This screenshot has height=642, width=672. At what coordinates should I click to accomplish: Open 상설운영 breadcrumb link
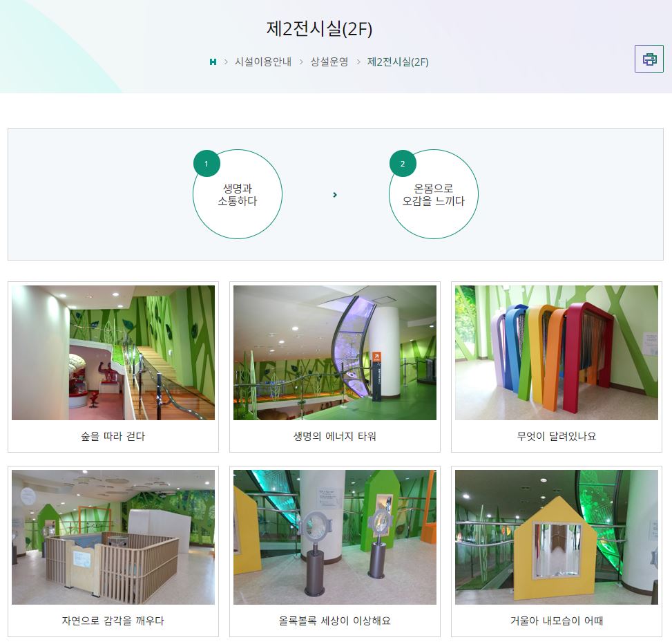point(329,62)
